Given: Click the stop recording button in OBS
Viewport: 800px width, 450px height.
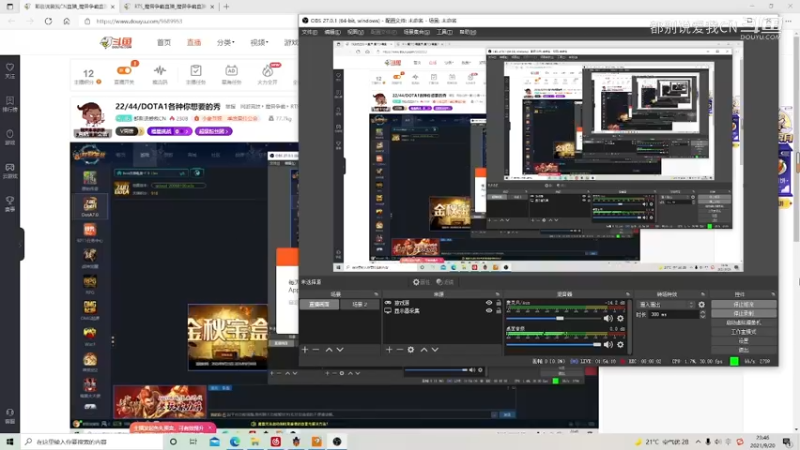Looking at the screenshot, I should click(x=743, y=313).
